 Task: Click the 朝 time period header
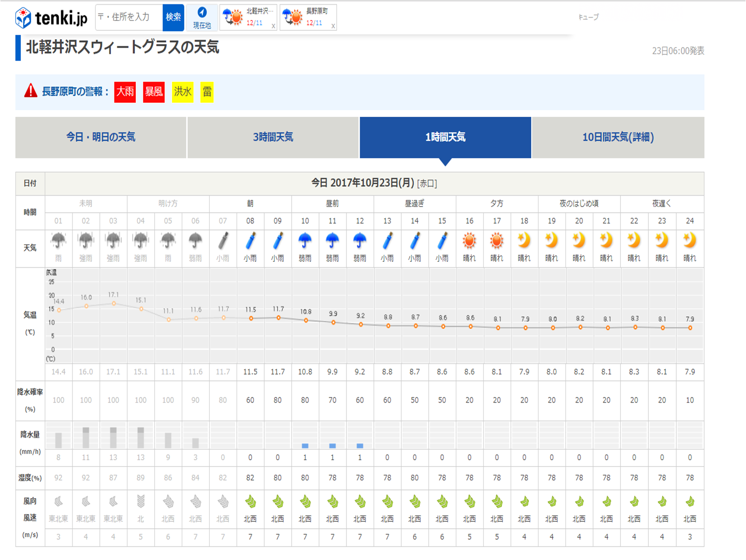(x=250, y=204)
